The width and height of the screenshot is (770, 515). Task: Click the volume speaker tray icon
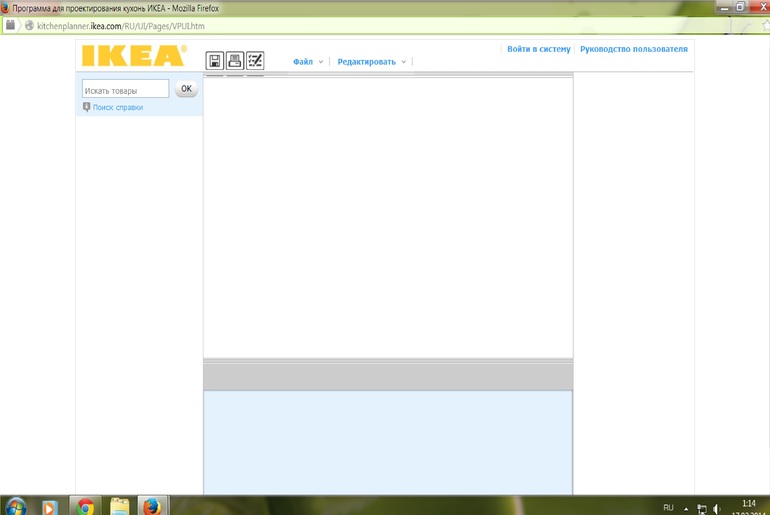click(x=717, y=508)
